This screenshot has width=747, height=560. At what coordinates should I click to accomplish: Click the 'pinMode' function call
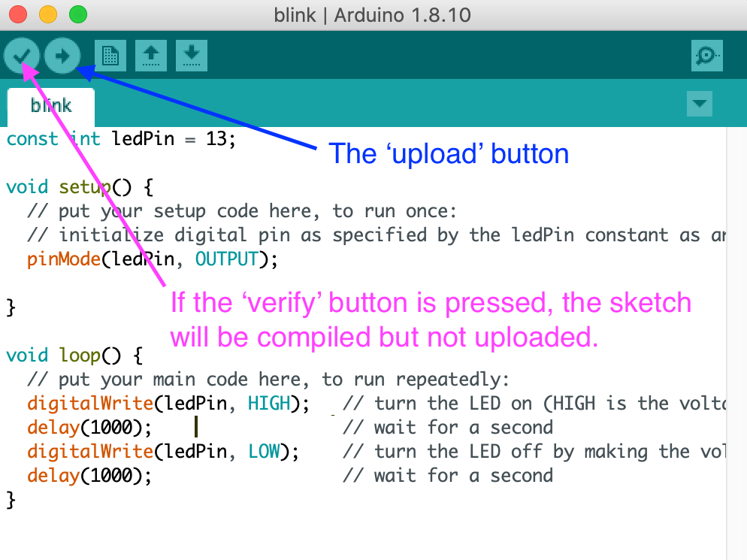pos(64,259)
